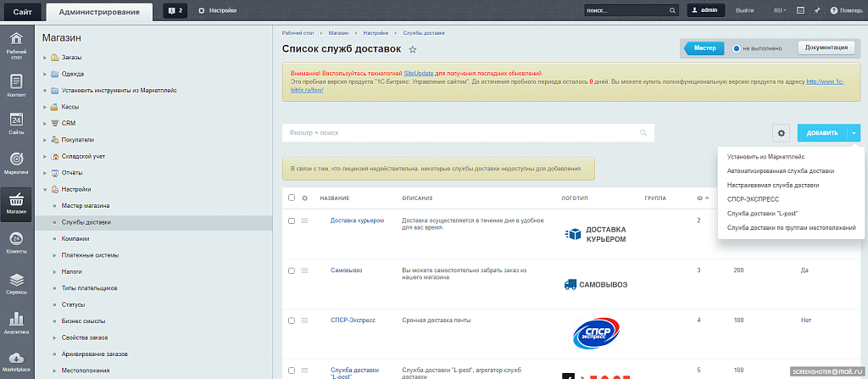Open the Маркетинг sidebar section
Screen dimensions: 868x379
(x=16, y=162)
